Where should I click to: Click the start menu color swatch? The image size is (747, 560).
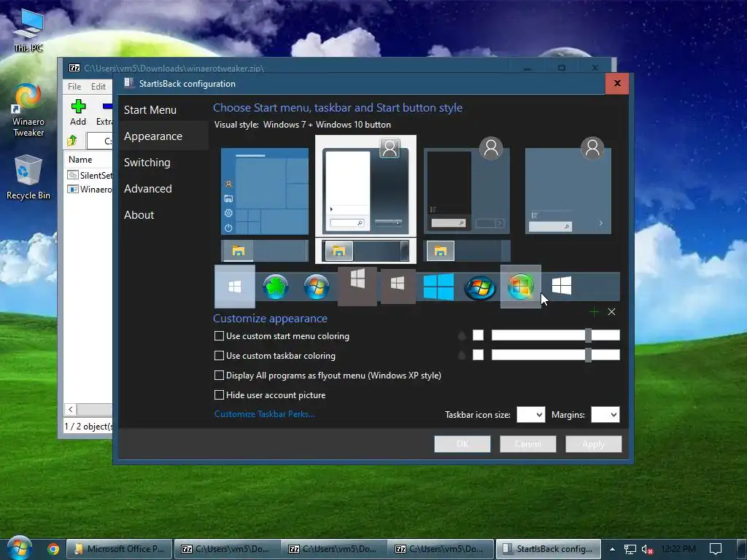[478, 335]
